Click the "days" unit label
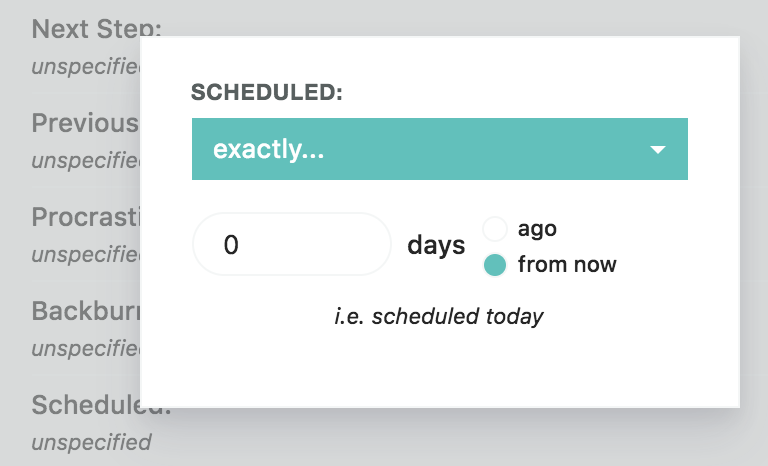 click(x=436, y=245)
